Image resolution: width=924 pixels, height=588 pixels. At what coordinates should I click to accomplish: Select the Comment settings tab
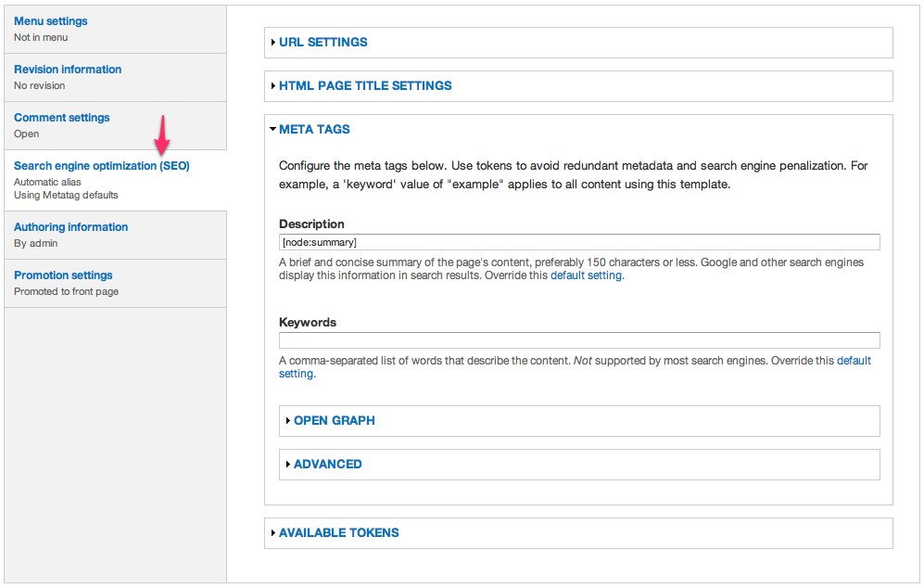pyautogui.click(x=61, y=117)
